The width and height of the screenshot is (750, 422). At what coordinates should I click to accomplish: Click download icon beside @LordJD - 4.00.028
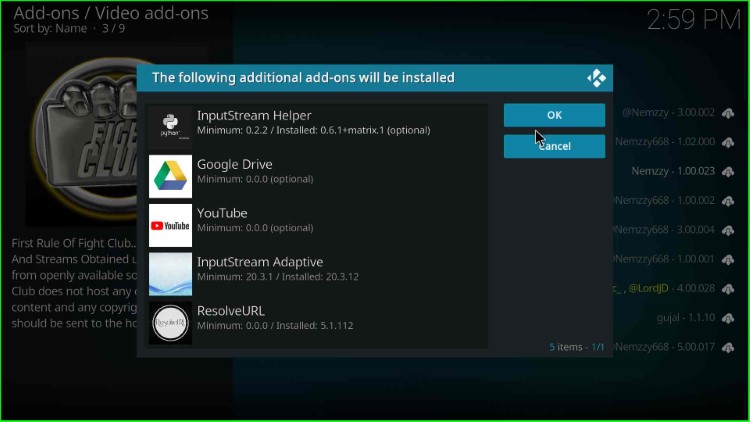click(x=728, y=289)
